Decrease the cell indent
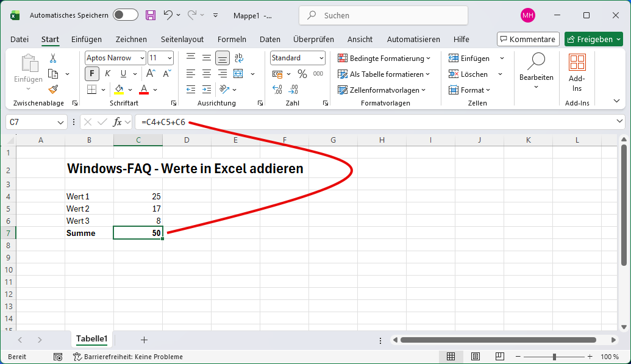631x364 pixels. [x=191, y=90]
